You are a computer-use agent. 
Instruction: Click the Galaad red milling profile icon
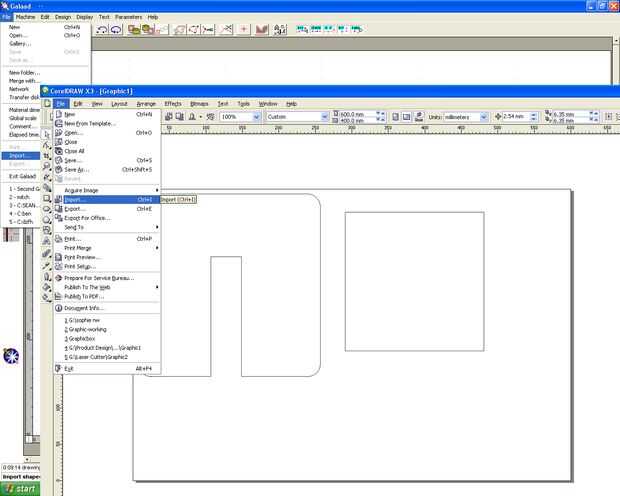[262, 29]
